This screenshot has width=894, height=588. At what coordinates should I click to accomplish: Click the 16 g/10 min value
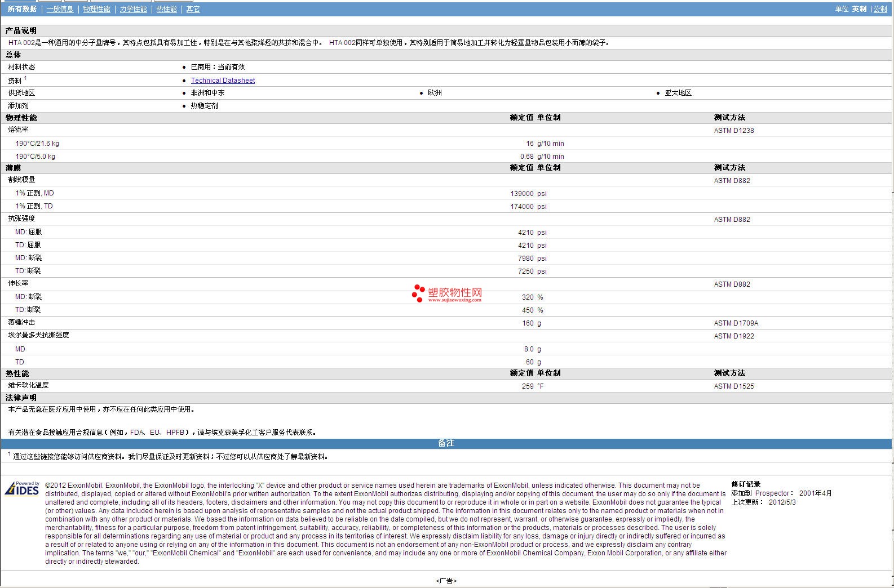545,144
